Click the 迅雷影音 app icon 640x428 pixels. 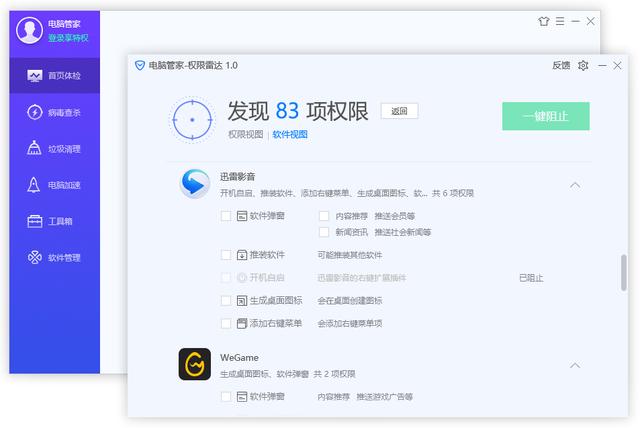pos(195,184)
